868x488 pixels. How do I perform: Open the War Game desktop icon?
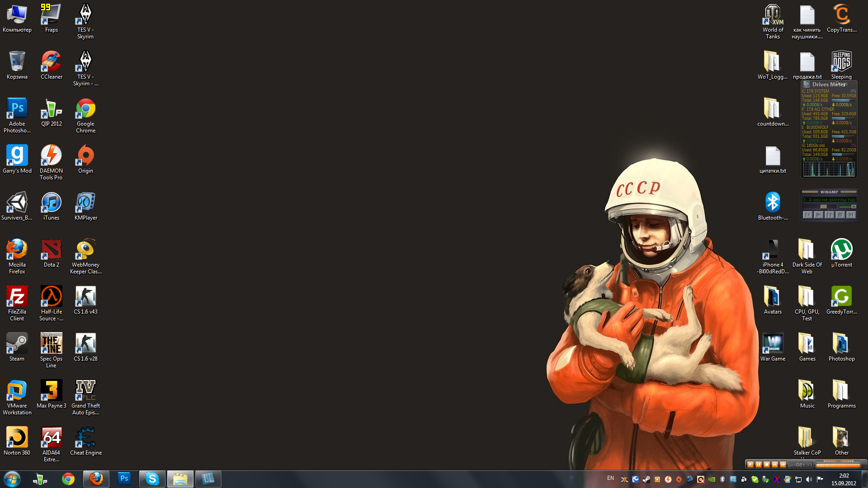click(773, 347)
